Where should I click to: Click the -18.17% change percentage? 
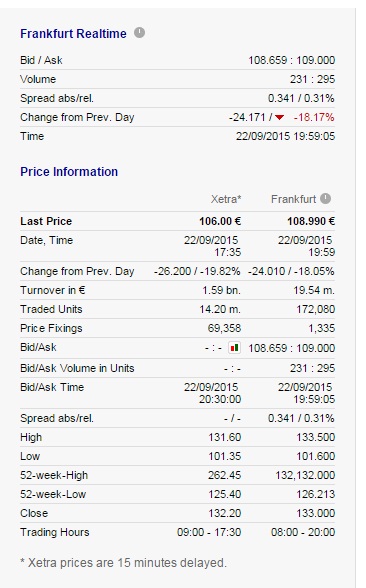314,117
